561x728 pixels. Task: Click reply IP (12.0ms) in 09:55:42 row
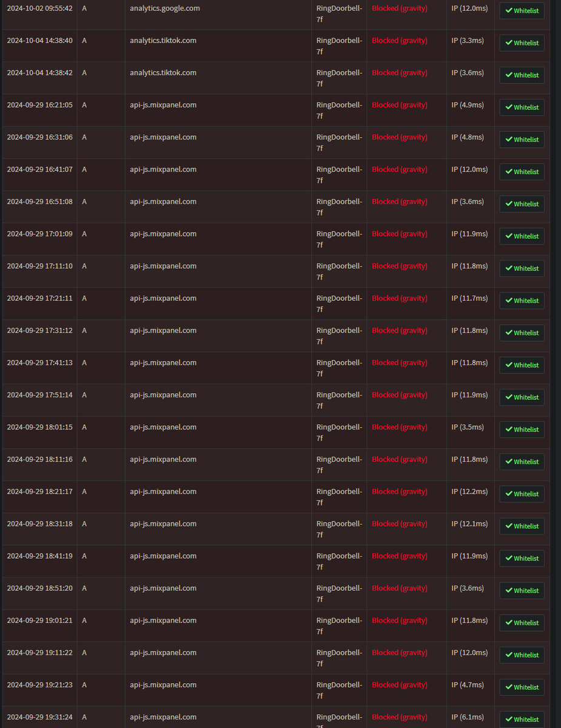coord(469,8)
